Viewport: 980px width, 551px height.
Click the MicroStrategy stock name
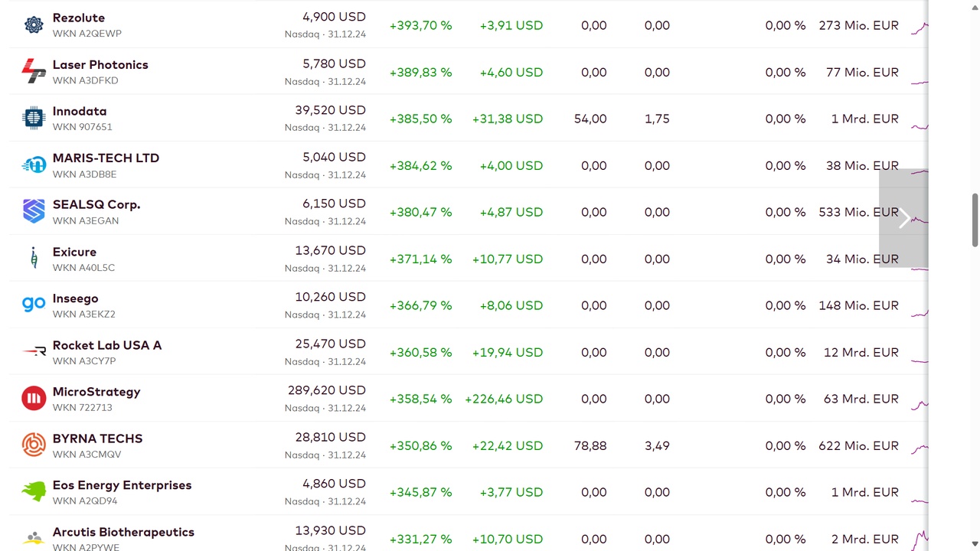click(96, 392)
